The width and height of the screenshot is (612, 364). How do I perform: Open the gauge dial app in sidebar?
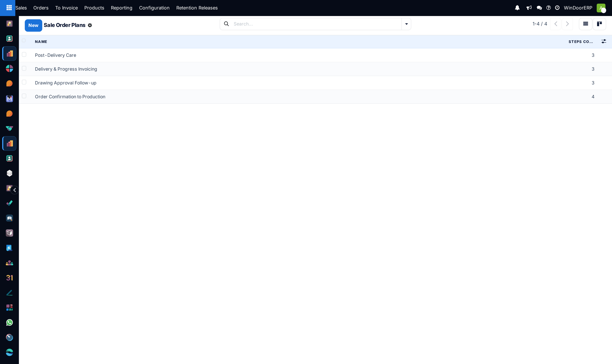tap(9, 337)
